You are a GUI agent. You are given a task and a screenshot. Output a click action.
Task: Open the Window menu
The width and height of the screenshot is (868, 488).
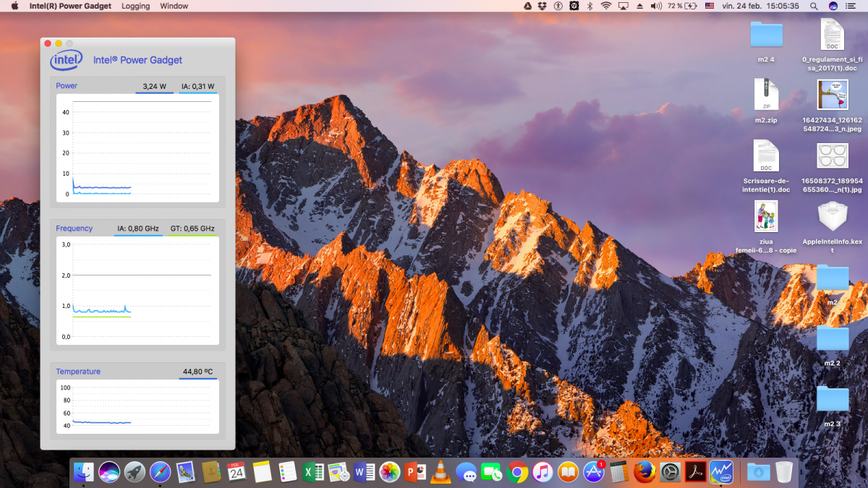click(174, 6)
